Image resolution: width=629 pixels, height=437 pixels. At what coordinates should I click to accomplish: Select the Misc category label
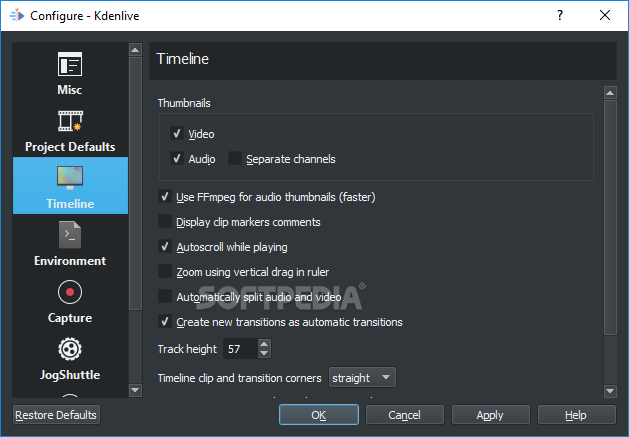tap(70, 89)
